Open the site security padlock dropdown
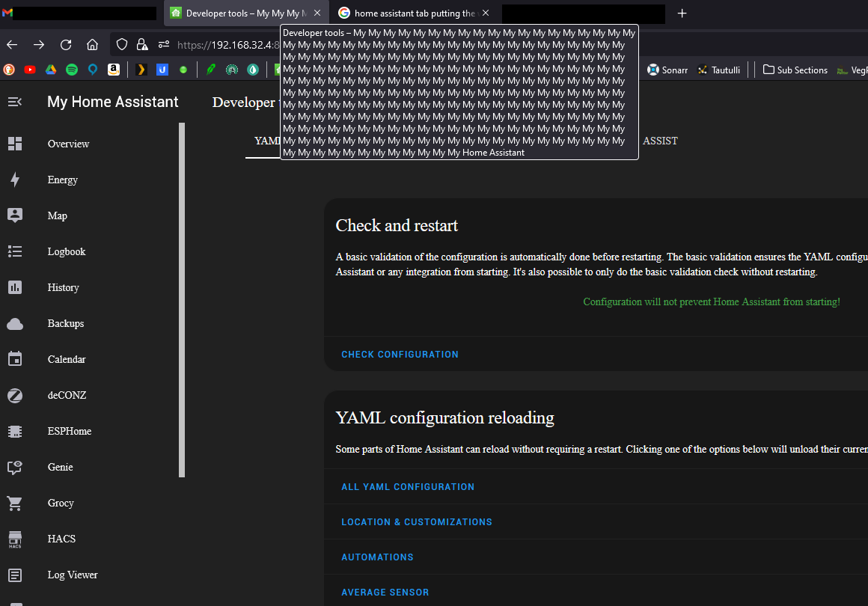Screen dimensions: 868x606 [x=142, y=44]
